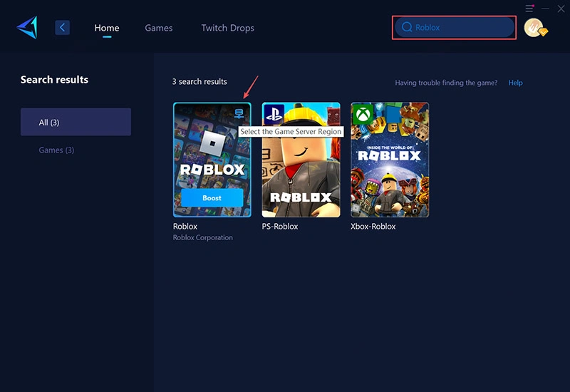Image resolution: width=570 pixels, height=392 pixels.
Task: Click the PlayStation logo badge
Action: (x=274, y=114)
